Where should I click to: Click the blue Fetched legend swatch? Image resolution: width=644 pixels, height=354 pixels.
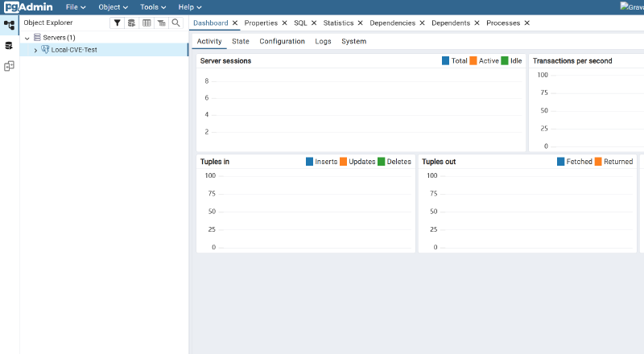(560, 162)
